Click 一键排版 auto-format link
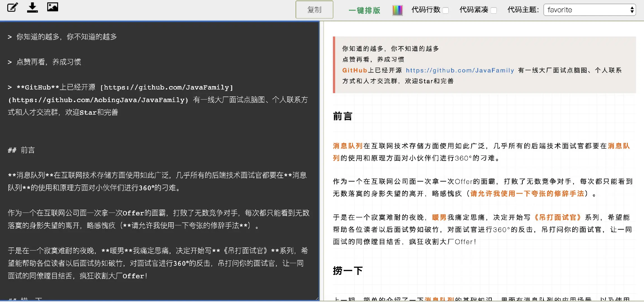The height and width of the screenshot is (302, 644). [x=364, y=10]
